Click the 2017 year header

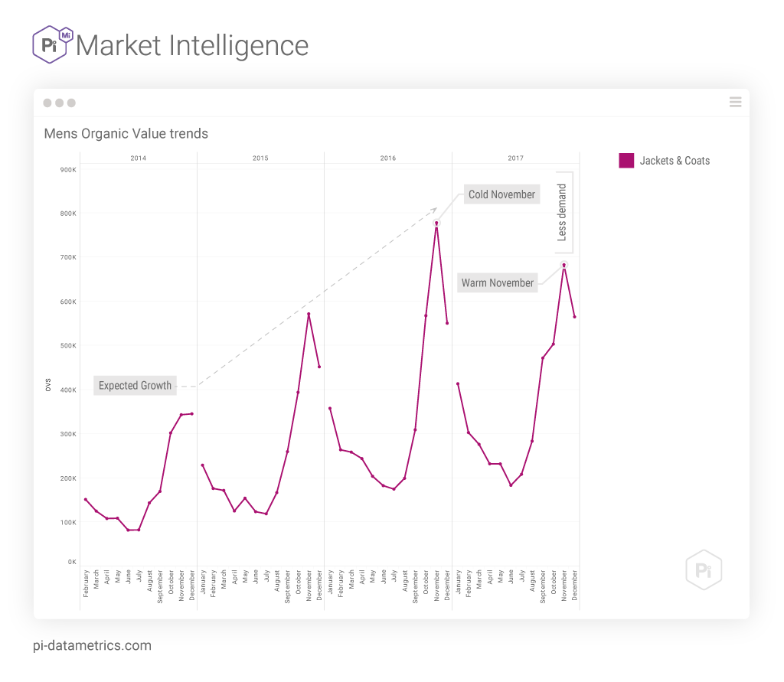[515, 158]
